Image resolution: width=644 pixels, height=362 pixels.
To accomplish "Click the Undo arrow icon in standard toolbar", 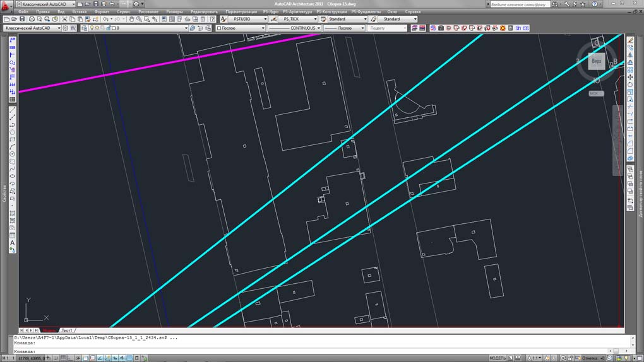I will coord(106,20).
